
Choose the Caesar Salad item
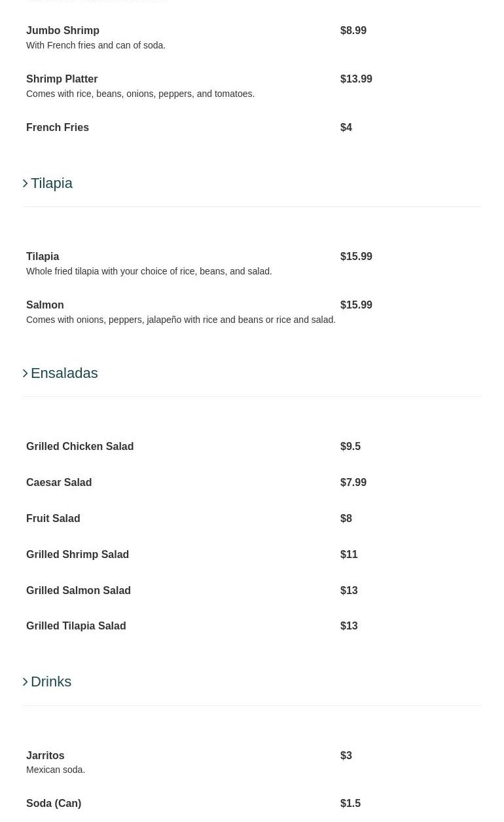click(x=59, y=483)
